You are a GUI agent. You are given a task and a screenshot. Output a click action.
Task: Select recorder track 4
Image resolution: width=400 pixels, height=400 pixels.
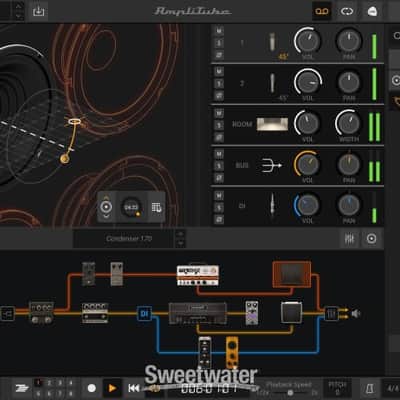pyautogui.click(x=71, y=383)
